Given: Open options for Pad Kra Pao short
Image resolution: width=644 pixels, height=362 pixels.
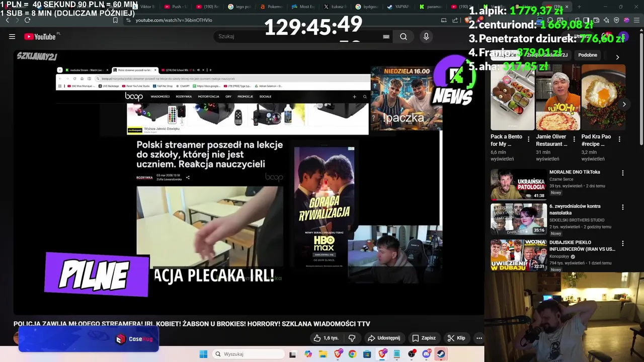Looking at the screenshot, I should click(619, 139).
